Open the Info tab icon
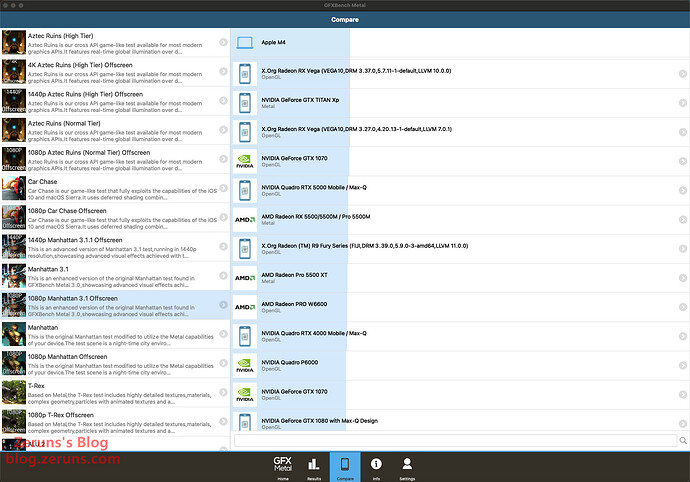The image size is (690, 482). tap(376, 466)
